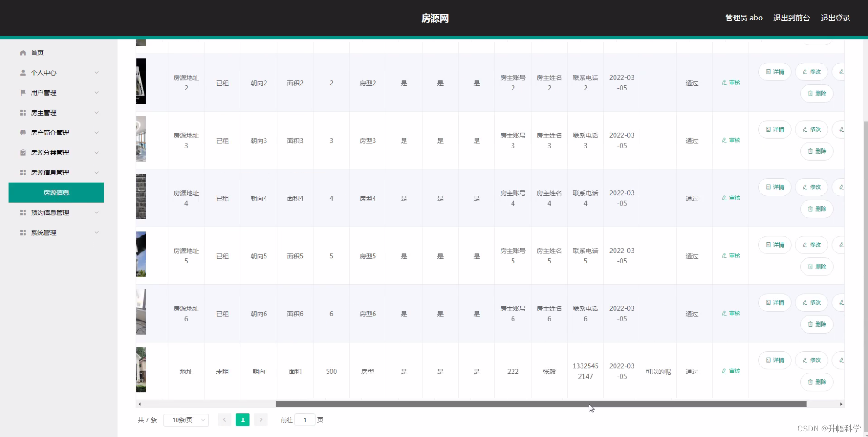Image resolution: width=868 pixels, height=437 pixels.
Task: Click 详情 button for 房源地址 5
Action: 775,245
